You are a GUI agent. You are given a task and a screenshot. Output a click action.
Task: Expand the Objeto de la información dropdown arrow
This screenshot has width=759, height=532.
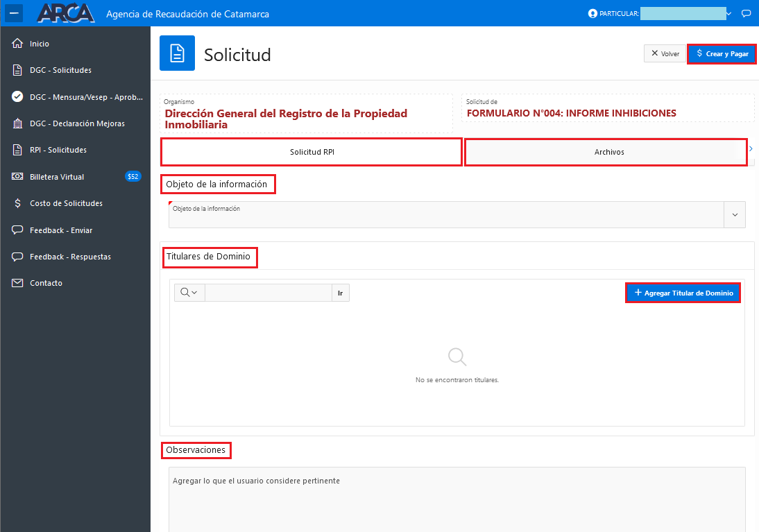[x=735, y=214]
